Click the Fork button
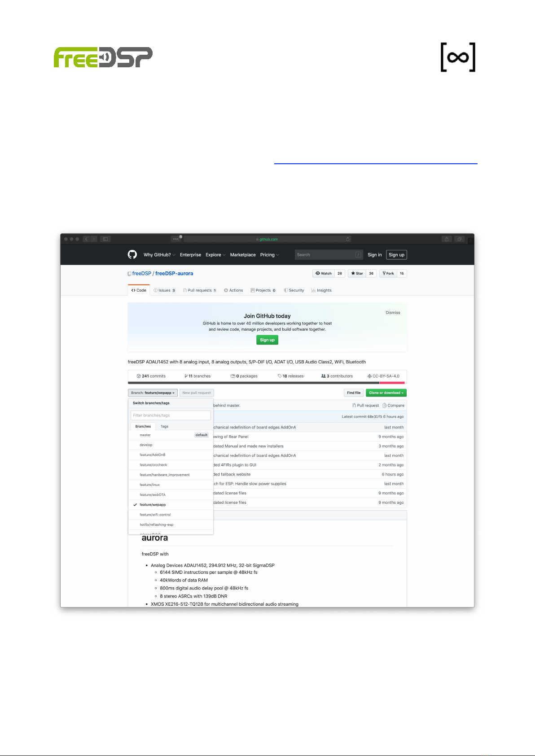This screenshot has height=756, width=535. point(388,273)
